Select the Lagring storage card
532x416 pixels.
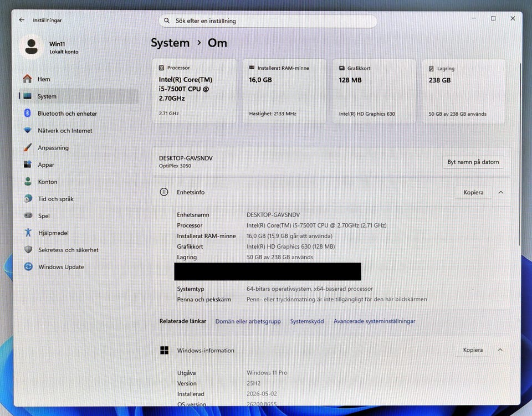click(x=463, y=92)
